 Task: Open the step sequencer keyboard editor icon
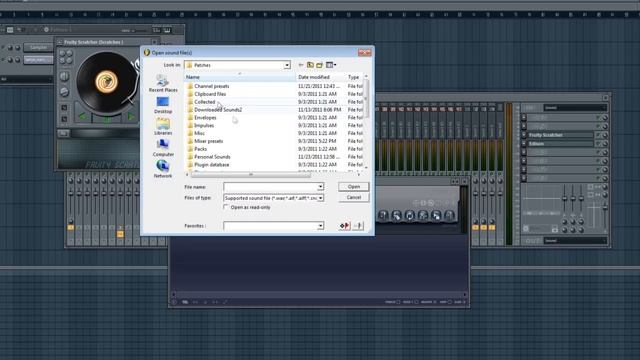coord(167,30)
